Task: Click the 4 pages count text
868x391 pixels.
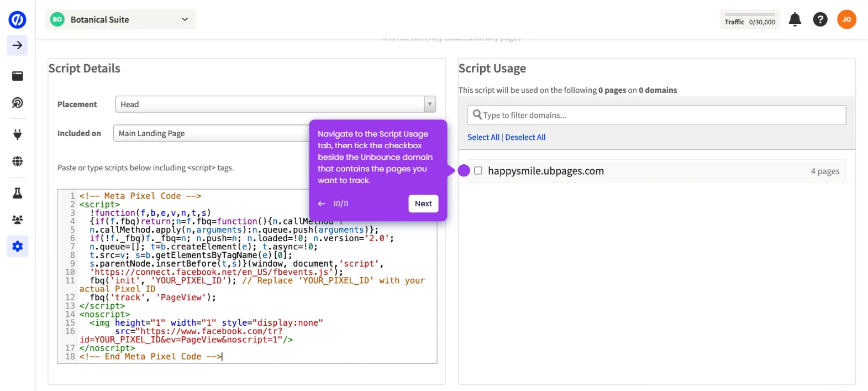Action: click(825, 171)
